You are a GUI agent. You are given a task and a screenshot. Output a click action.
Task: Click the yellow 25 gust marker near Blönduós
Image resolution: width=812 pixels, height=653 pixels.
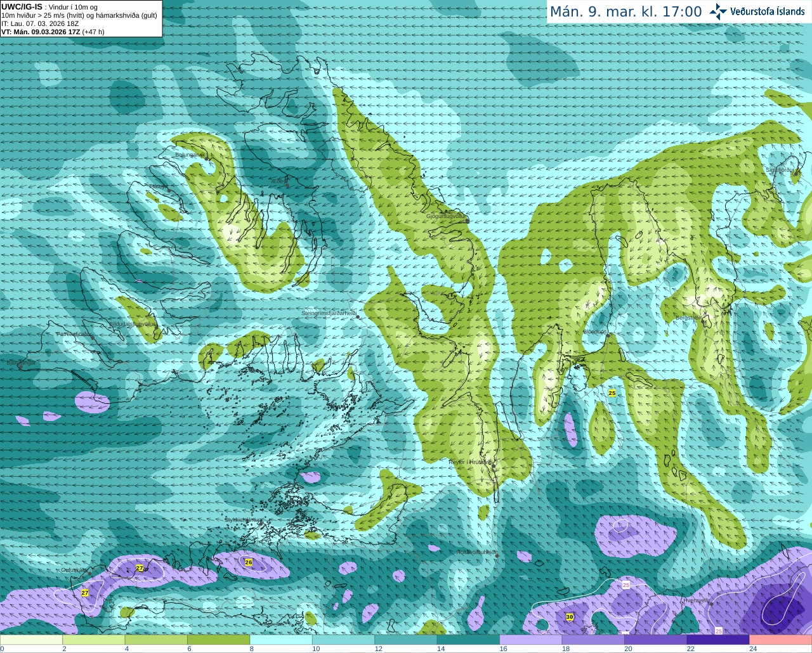pos(612,393)
